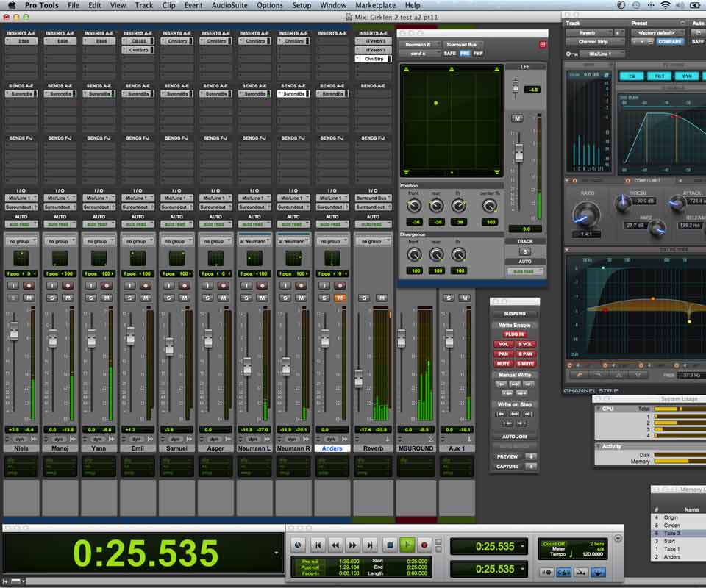Open the Marketplace menu
The height and width of the screenshot is (588, 706).
click(x=376, y=5)
